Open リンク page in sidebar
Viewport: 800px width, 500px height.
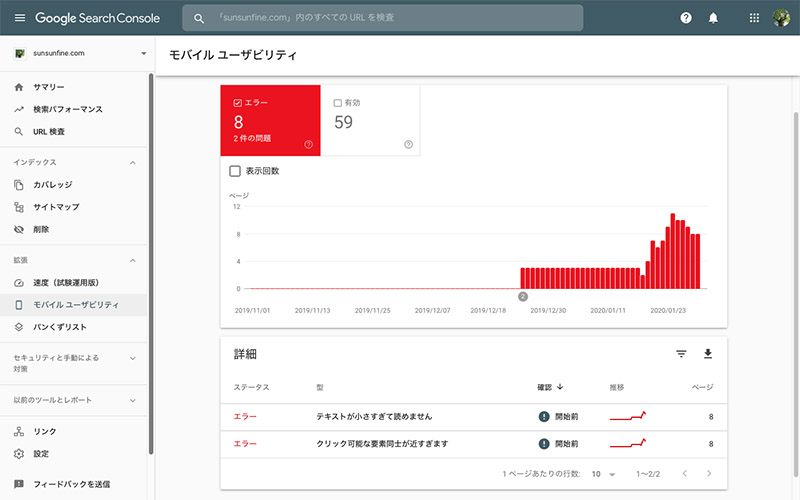73,432
